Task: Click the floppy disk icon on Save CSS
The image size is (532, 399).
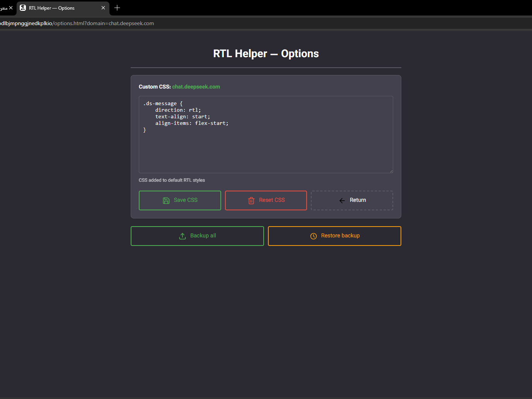Action: 166,200
